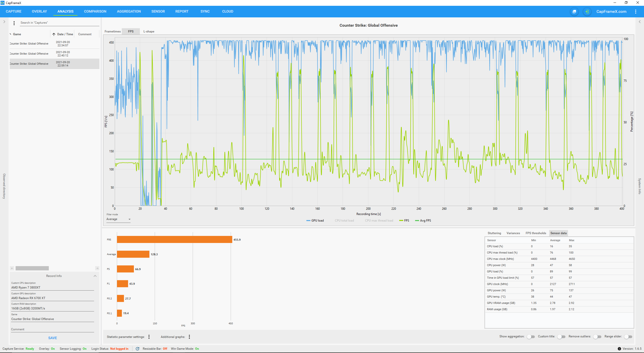Click the login icon beside CapFrameX.com
The image size is (644, 353).
coord(587,12)
